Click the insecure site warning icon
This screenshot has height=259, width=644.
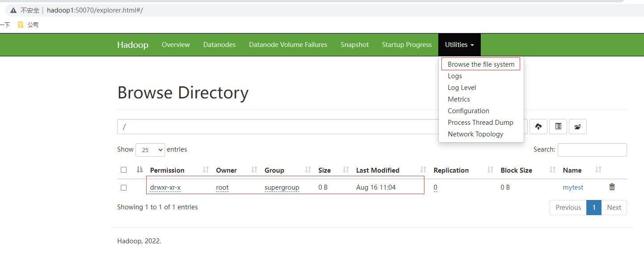tap(13, 10)
